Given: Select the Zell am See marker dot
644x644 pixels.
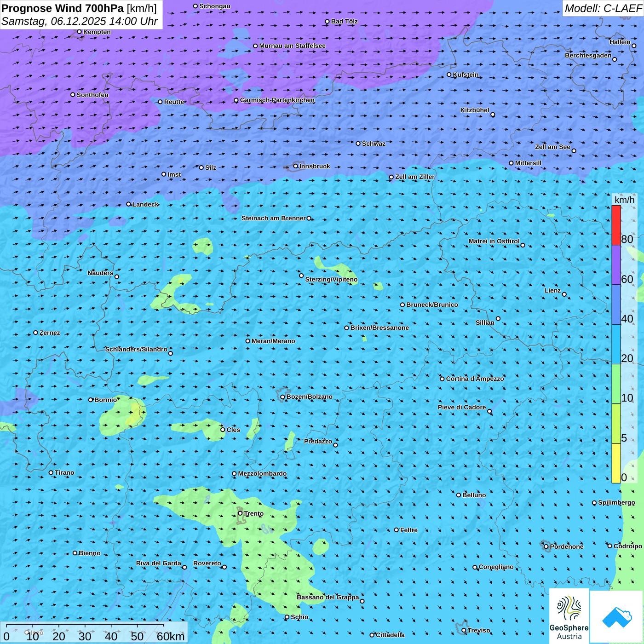Looking at the screenshot, I should pos(574,151).
